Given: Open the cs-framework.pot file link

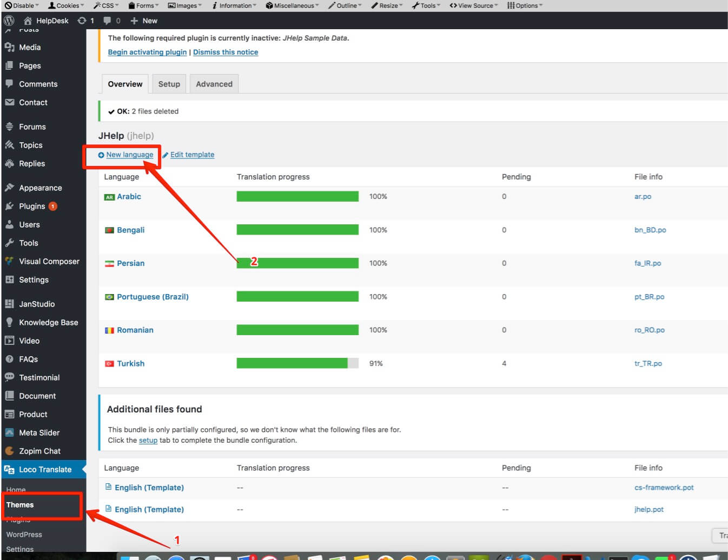Looking at the screenshot, I should [664, 488].
